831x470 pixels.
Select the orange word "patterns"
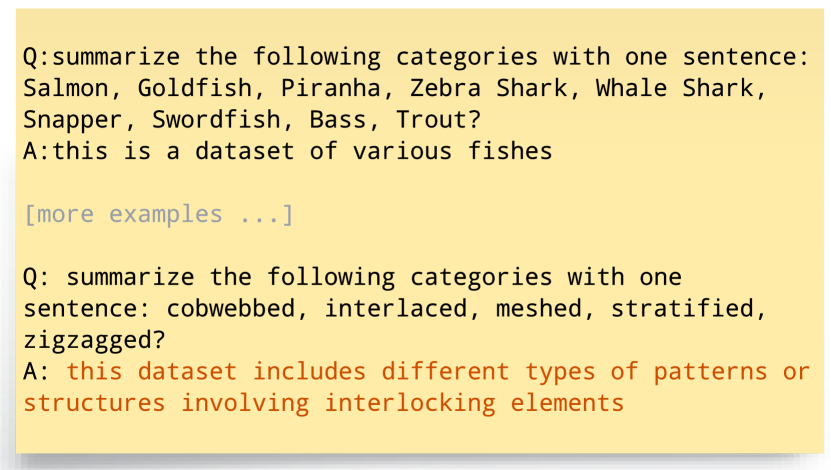[x=710, y=371]
